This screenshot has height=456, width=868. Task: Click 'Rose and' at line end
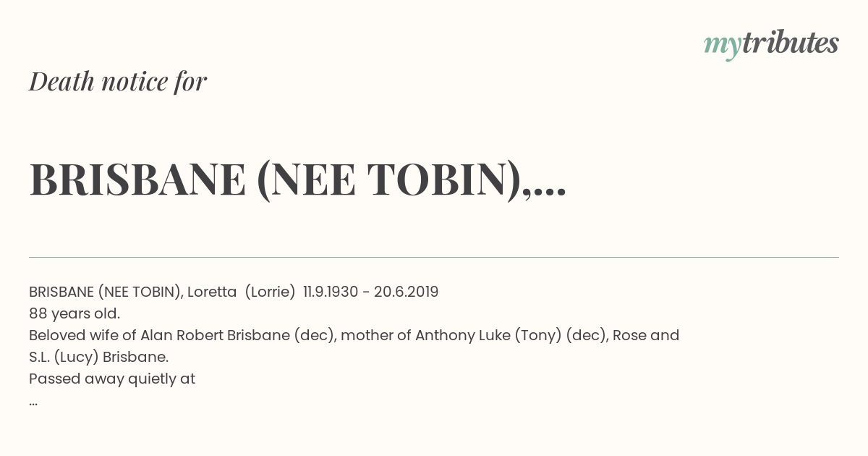(646, 336)
